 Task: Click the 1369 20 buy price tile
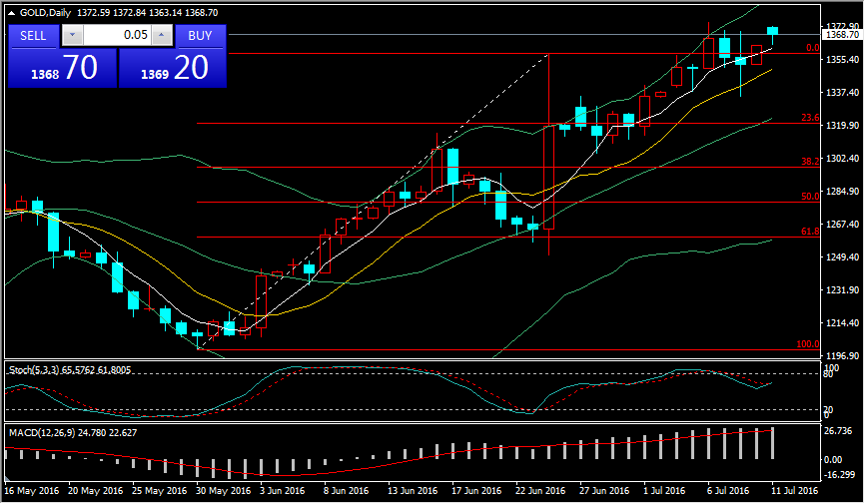[x=173, y=68]
